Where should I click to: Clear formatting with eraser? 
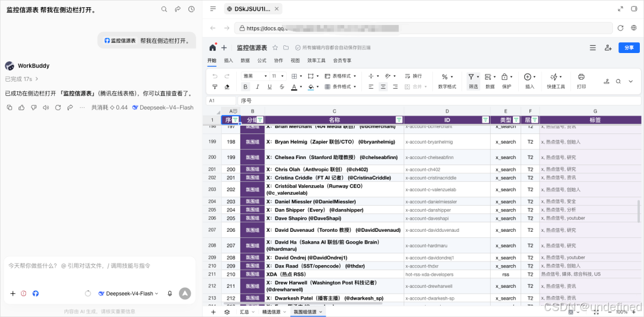pyautogui.click(x=227, y=86)
